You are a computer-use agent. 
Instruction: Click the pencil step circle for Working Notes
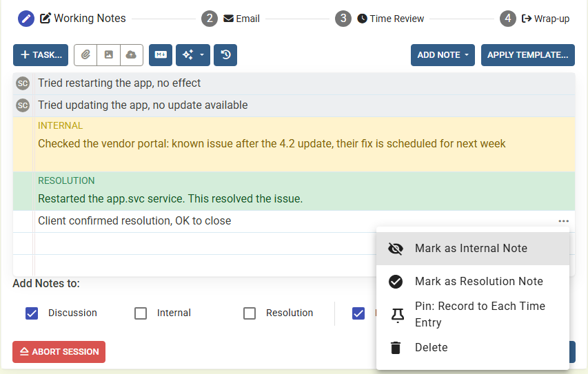tap(26, 19)
